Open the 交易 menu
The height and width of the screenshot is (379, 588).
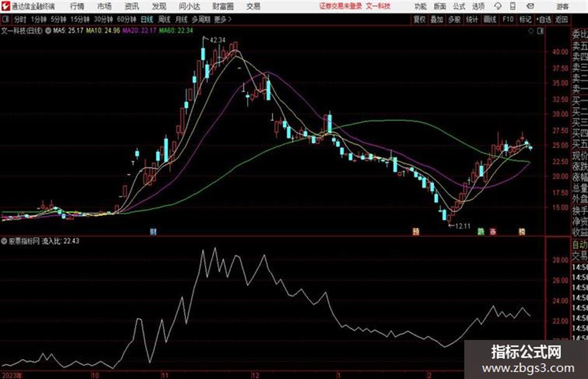tap(253, 6)
